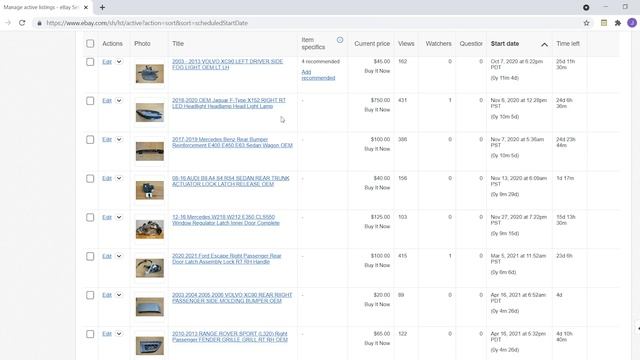Open actions dropdown for Audi trunk actuator
Image resolution: width=640 pixels, height=360 pixels.
coord(119,178)
